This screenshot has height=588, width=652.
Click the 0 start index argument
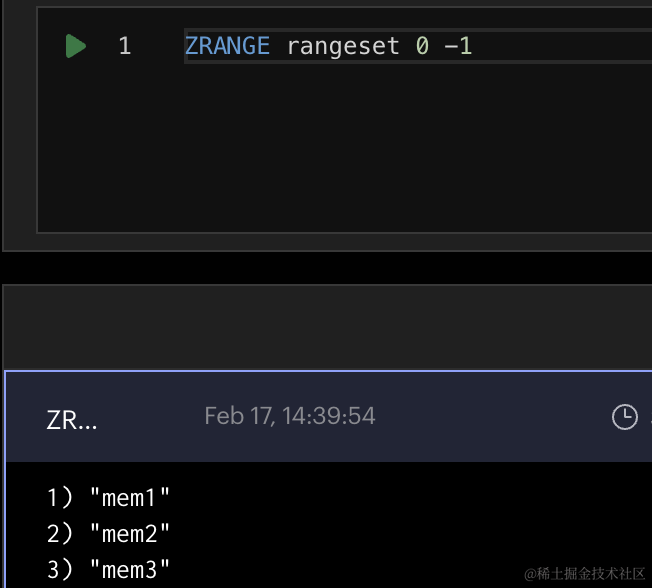click(x=422, y=46)
